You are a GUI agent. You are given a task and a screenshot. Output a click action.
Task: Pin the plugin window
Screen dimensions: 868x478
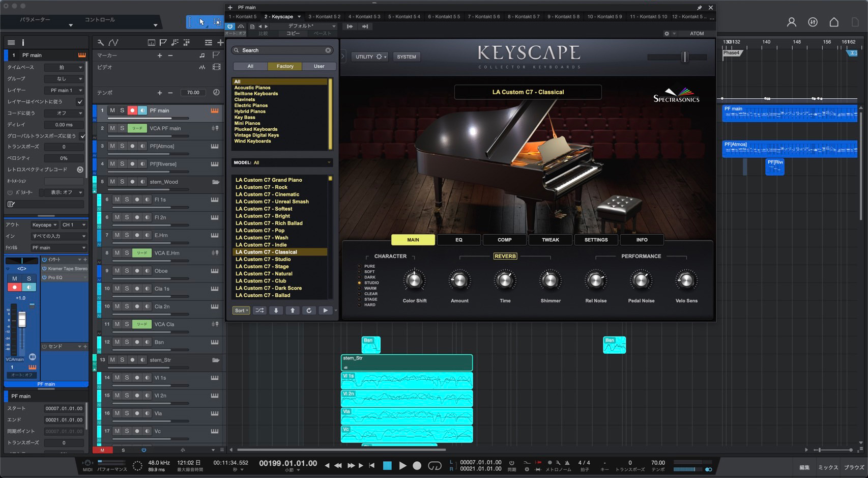click(x=699, y=8)
